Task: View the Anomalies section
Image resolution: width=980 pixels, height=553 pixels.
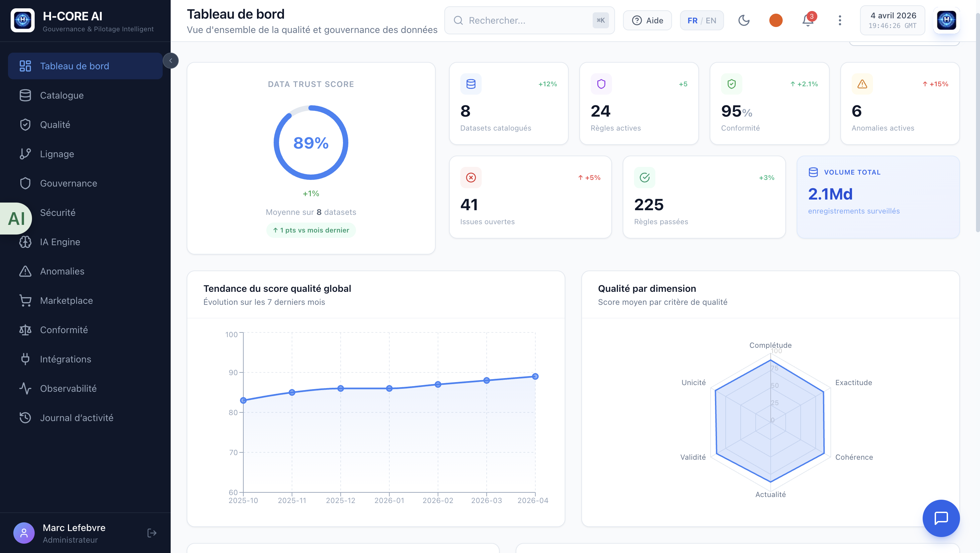Action: tap(62, 271)
